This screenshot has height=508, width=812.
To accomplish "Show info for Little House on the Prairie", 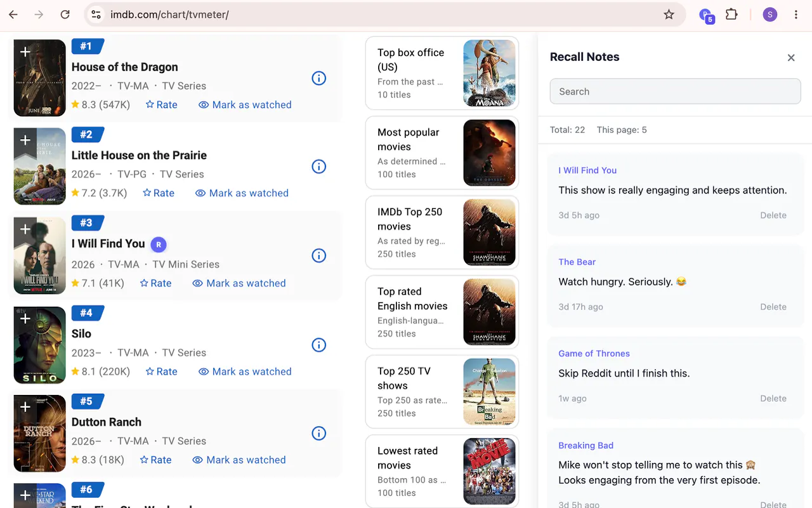I will pos(319,166).
